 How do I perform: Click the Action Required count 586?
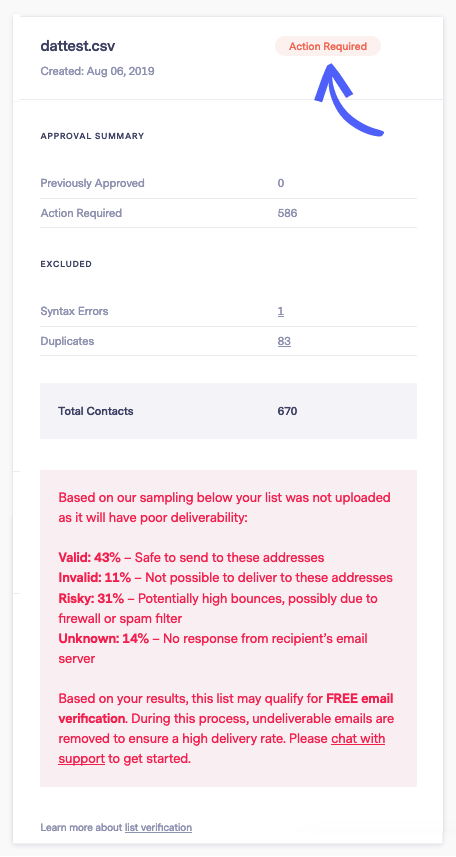click(x=287, y=213)
